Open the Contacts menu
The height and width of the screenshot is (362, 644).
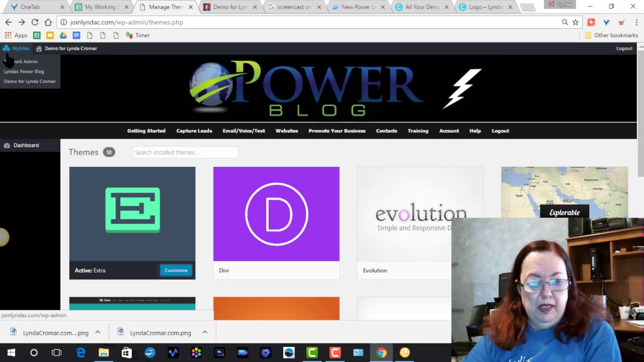(386, 131)
